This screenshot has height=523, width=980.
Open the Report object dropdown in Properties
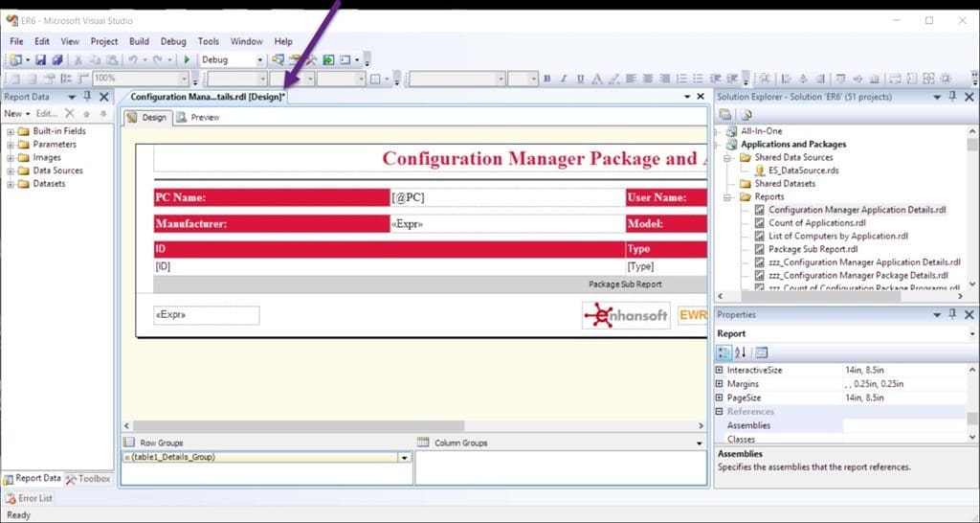coord(972,334)
